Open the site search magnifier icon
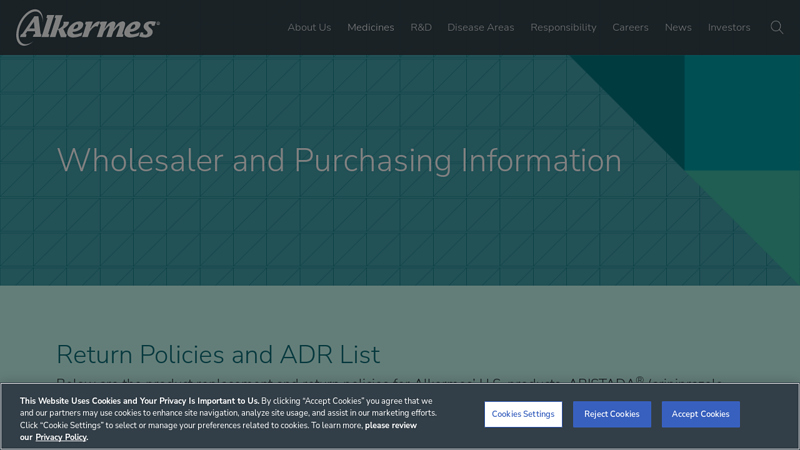This screenshot has height=450, width=800. coord(777,27)
